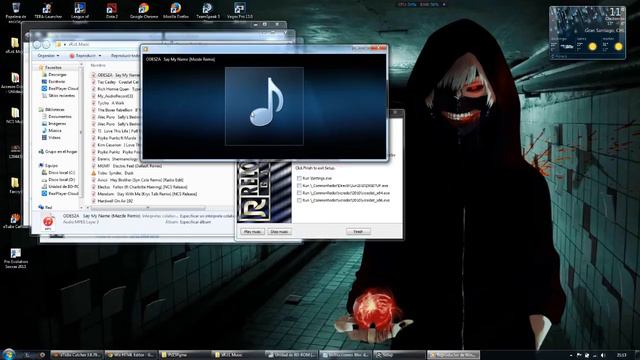
Task: Collapse the Bibliotecas group in sidebar
Action: [54, 109]
